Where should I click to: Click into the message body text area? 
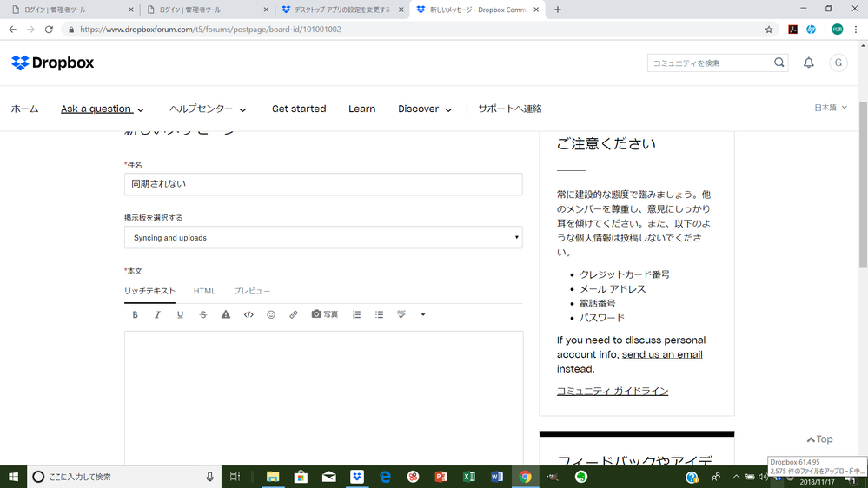(x=324, y=399)
